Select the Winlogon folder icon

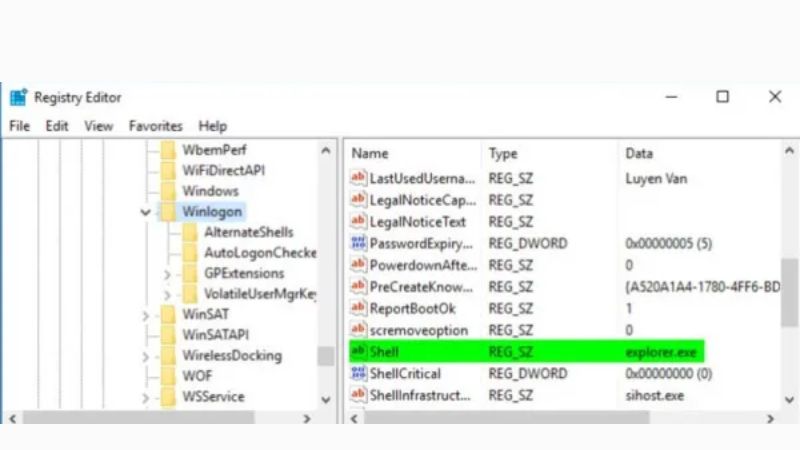[x=167, y=212]
